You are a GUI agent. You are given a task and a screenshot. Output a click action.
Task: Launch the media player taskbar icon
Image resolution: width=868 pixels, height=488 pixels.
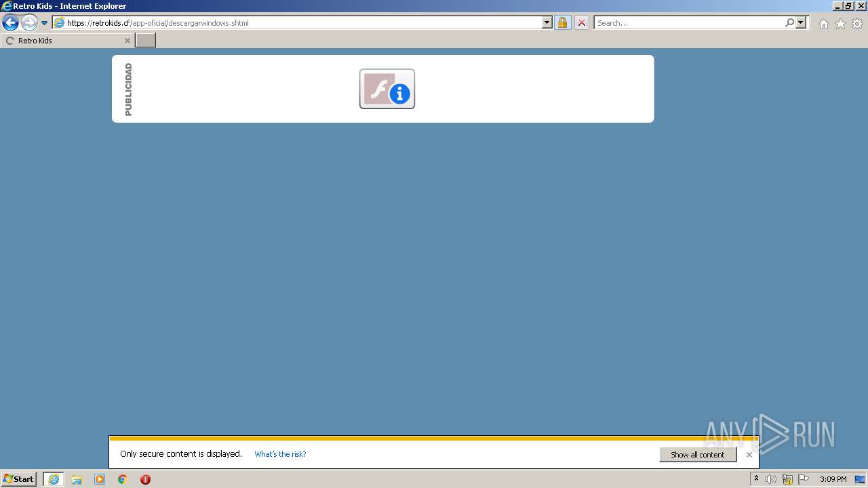point(100,479)
